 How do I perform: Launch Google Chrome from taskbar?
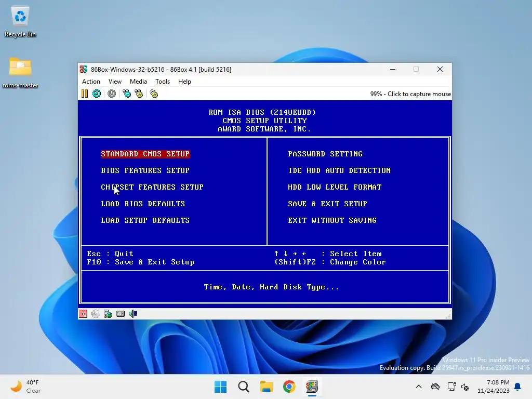coord(289,387)
